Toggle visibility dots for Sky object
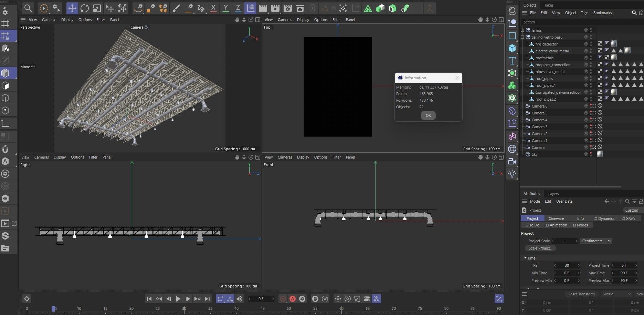 tap(591, 154)
